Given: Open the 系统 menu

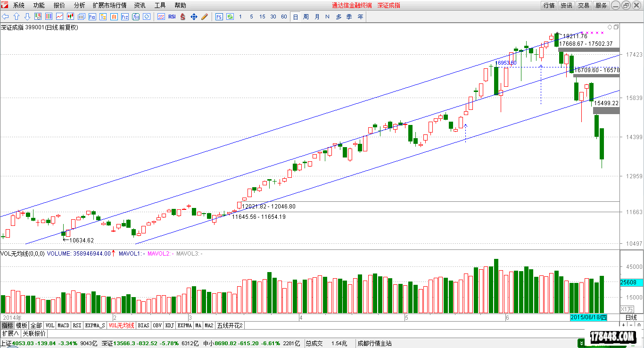Looking at the screenshot, I should point(19,5).
